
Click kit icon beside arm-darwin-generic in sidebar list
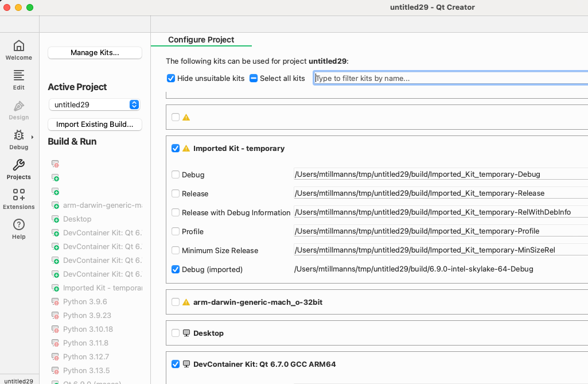[55, 205]
